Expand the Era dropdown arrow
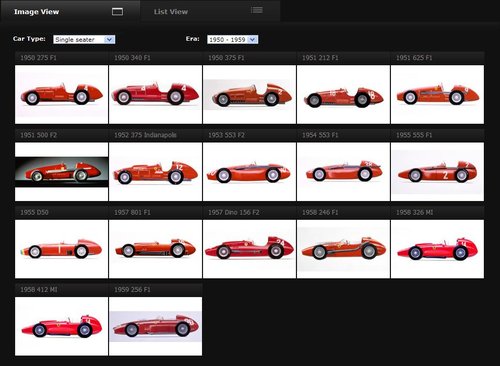The height and width of the screenshot is (366, 500). (253, 39)
